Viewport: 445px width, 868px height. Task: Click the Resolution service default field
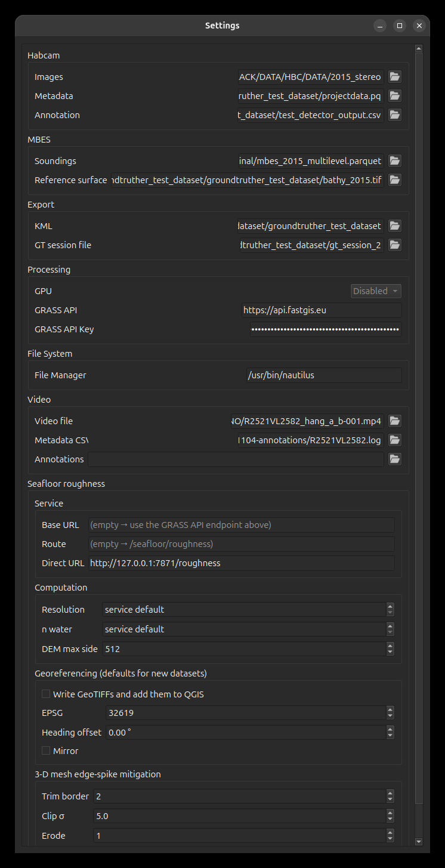coord(245,610)
